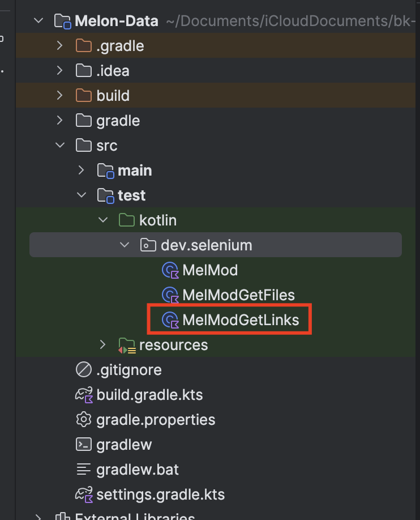Click the MelModGetLinks Kotlin class icon
Image resolution: width=420 pixels, height=520 pixels.
tap(170, 320)
